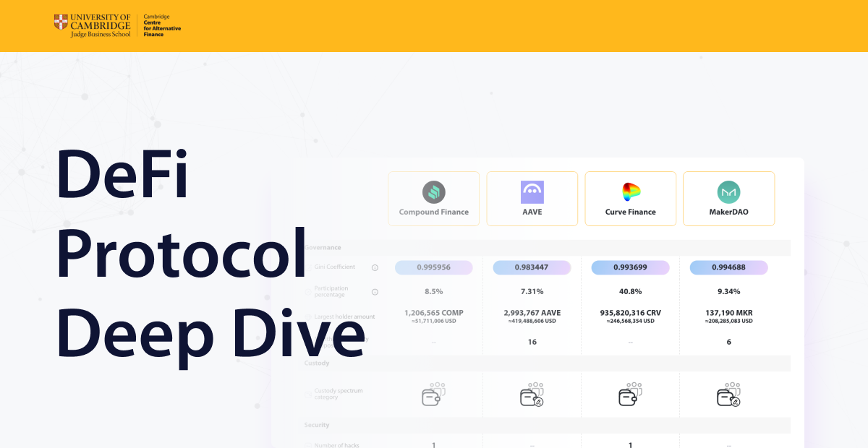Viewport: 868px width, 448px height.
Task: Click the University of Cambridge crest logo
Action: pyautogui.click(x=61, y=22)
